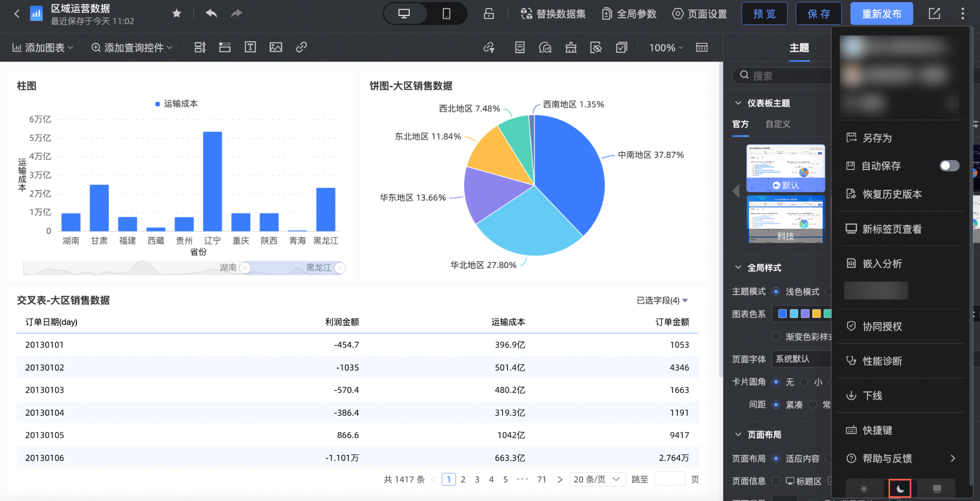Click the left handle of bar chart range slider
The height and width of the screenshot is (501, 980).
coord(245,268)
